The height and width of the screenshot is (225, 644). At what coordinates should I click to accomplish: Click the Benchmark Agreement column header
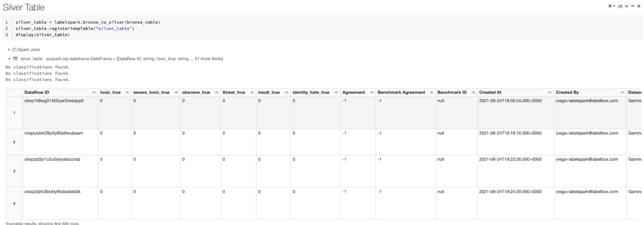401,93
